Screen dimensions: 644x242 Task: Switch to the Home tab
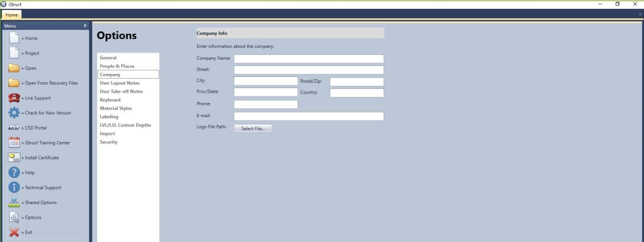coord(11,15)
